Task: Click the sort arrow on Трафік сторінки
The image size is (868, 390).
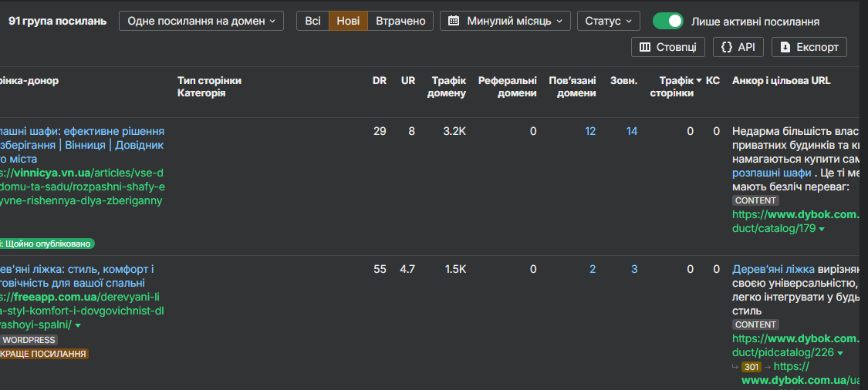Action: [x=699, y=81]
